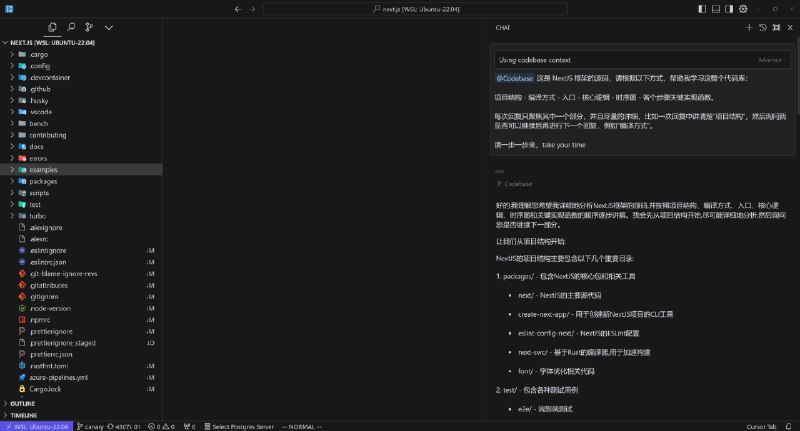800x431 pixels.
Task: Go back with the navigation arrow
Action: click(238, 9)
